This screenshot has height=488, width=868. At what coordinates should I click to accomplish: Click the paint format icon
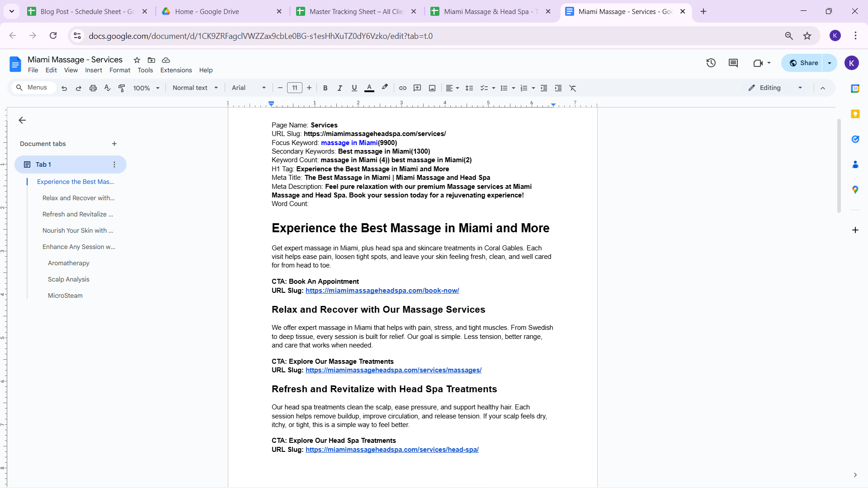pos(122,88)
